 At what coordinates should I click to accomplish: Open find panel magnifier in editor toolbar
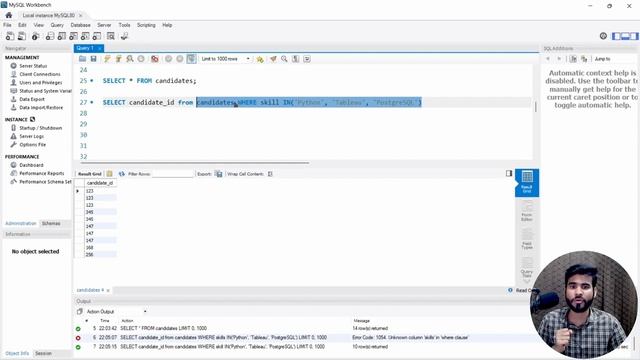point(284,59)
